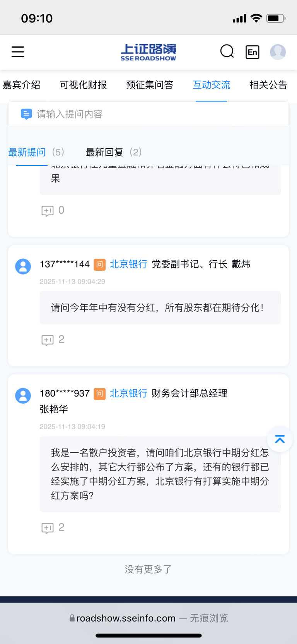The height and width of the screenshot is (644, 297).
Task: Tap the 上证路演 SSE Roadshow logo
Action: click(x=148, y=52)
